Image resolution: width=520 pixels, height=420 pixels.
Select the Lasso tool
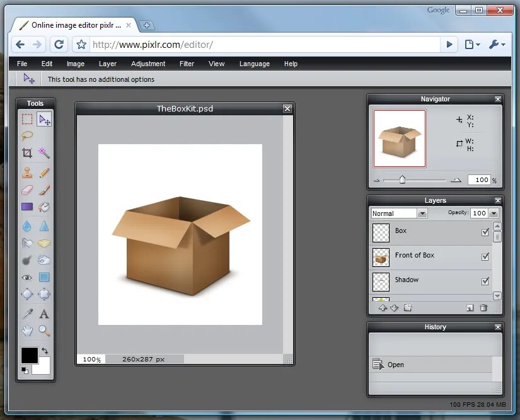coord(27,135)
